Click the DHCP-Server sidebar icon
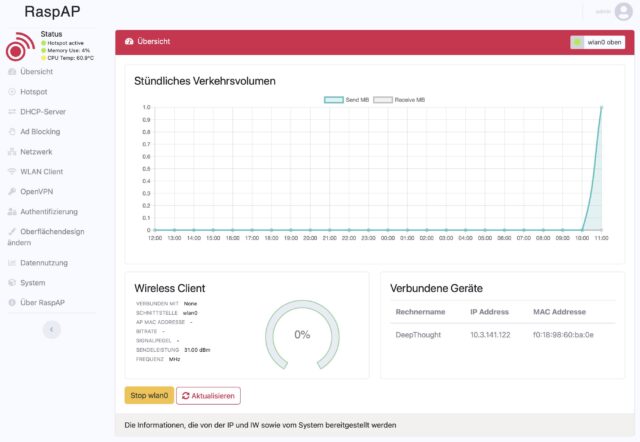640x442 pixels. 12,112
